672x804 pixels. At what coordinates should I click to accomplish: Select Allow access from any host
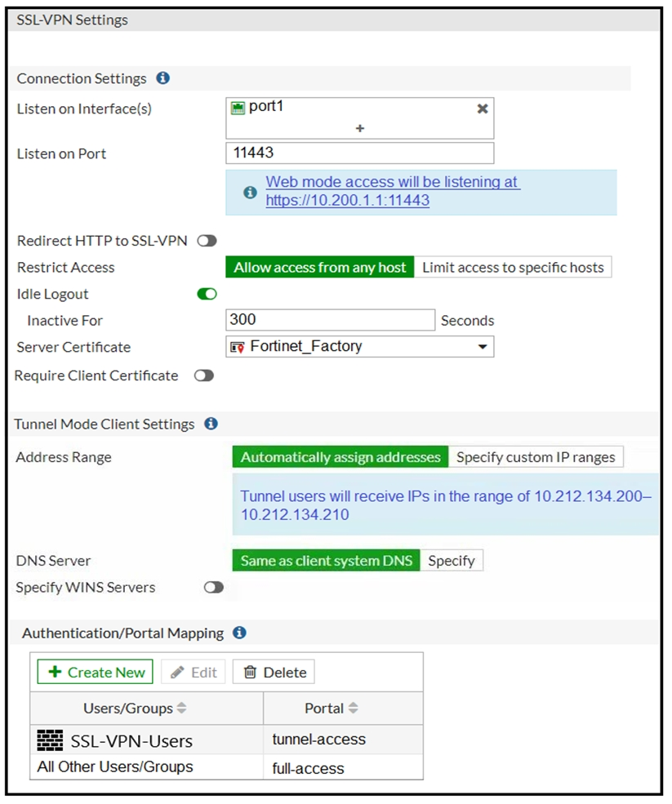(x=319, y=267)
